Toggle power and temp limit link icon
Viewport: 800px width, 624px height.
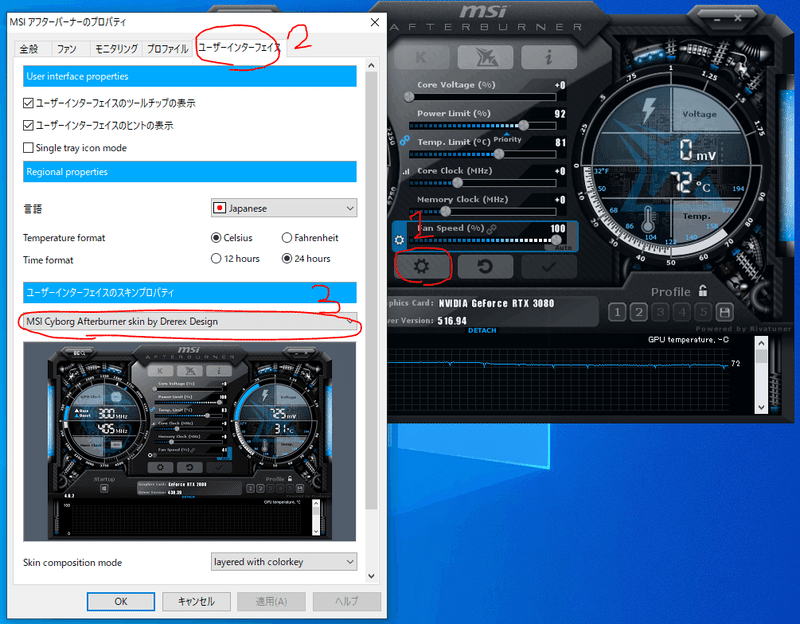tap(405, 140)
